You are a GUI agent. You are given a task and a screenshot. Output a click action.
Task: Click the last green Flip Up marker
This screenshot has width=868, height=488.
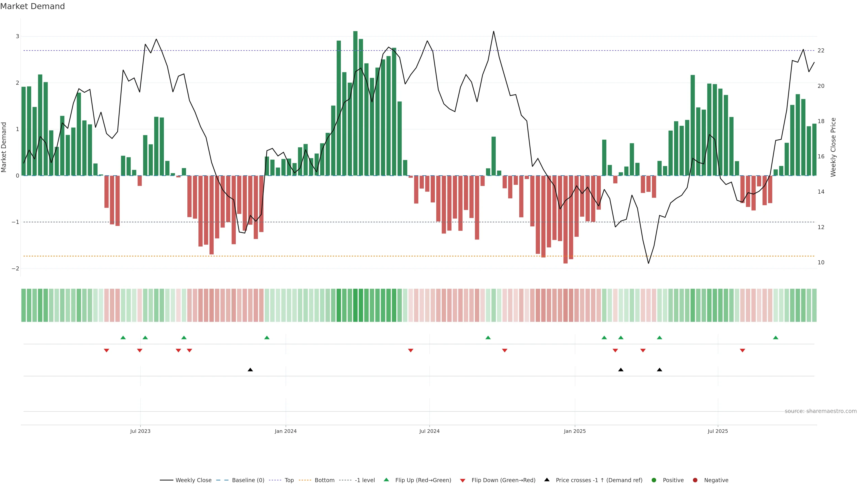coord(776,338)
